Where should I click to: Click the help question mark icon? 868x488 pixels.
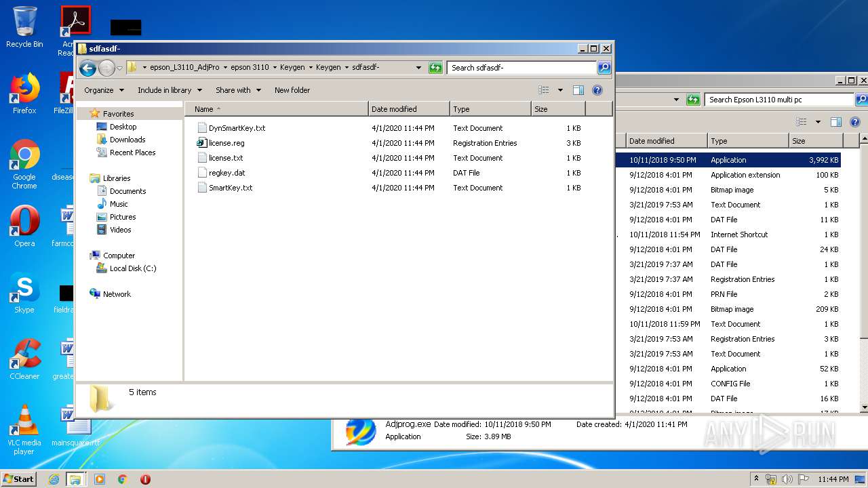(597, 90)
